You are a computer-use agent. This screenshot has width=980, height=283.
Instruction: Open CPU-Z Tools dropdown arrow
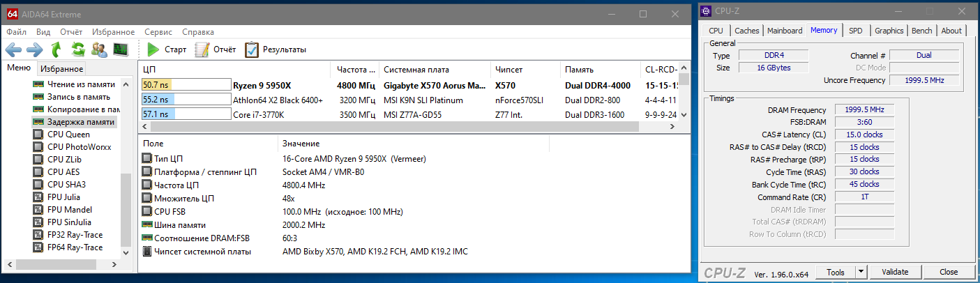[861, 272]
